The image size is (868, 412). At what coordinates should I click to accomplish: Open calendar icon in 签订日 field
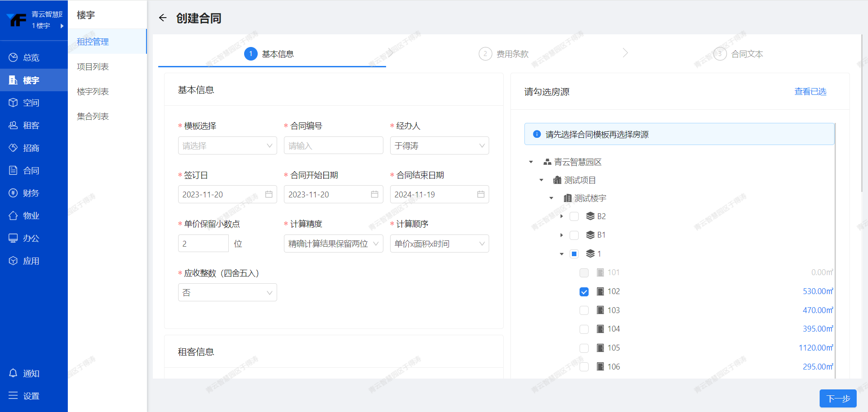[269, 194]
